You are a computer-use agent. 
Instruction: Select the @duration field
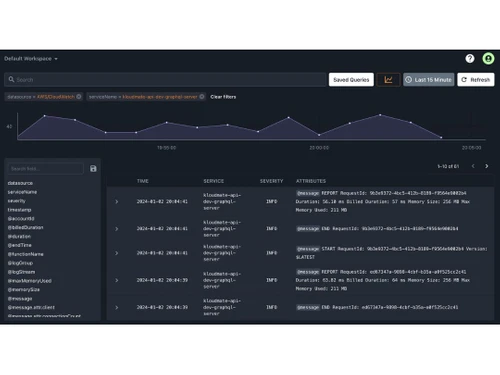[x=19, y=236]
